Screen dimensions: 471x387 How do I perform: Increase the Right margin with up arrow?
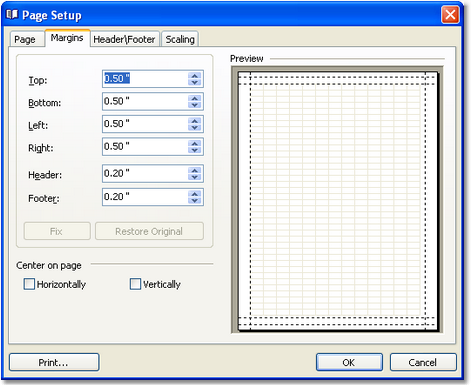click(195, 143)
